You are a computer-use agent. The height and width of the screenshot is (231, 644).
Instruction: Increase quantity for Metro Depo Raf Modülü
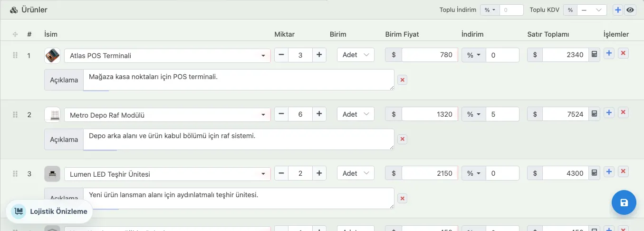pyautogui.click(x=319, y=114)
